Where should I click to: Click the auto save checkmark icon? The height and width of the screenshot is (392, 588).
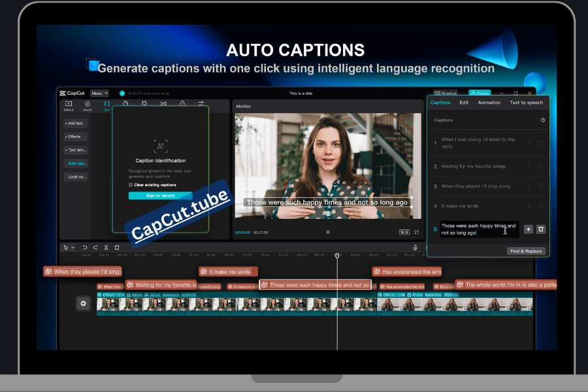pyautogui.click(x=122, y=93)
